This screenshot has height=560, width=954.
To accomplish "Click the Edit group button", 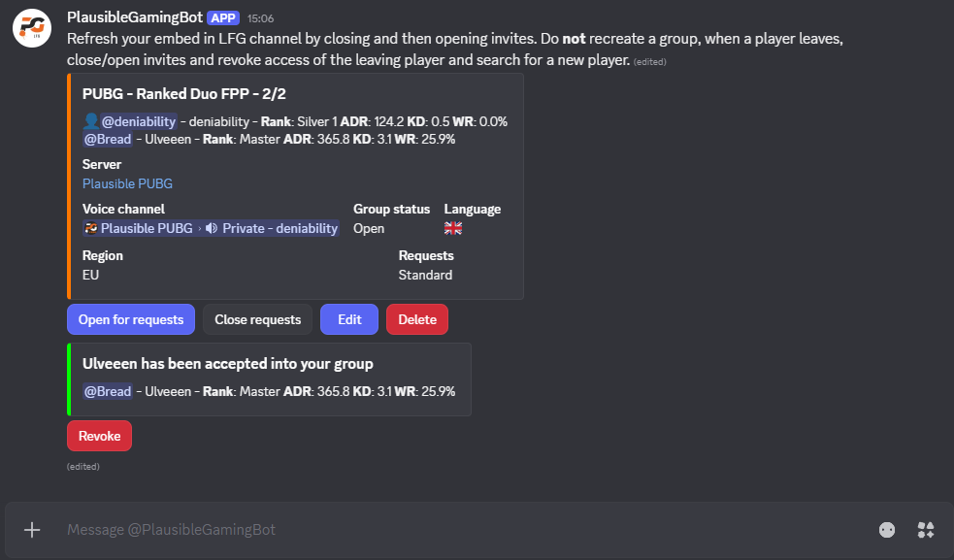I will pyautogui.click(x=349, y=319).
